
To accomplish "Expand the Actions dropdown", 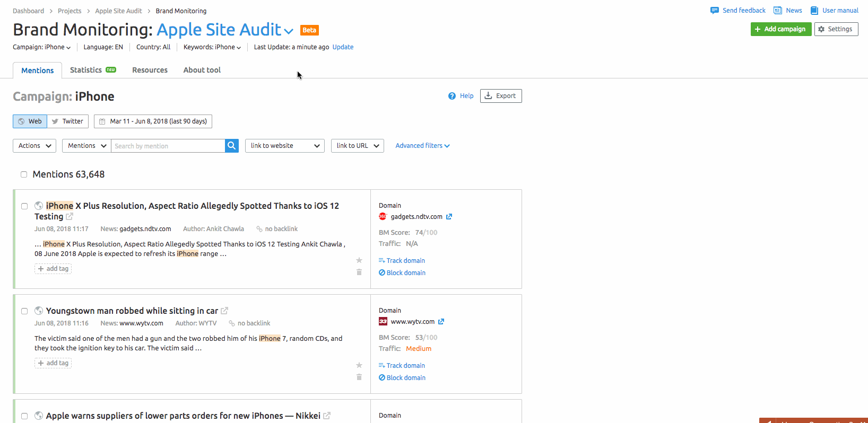I will [34, 146].
